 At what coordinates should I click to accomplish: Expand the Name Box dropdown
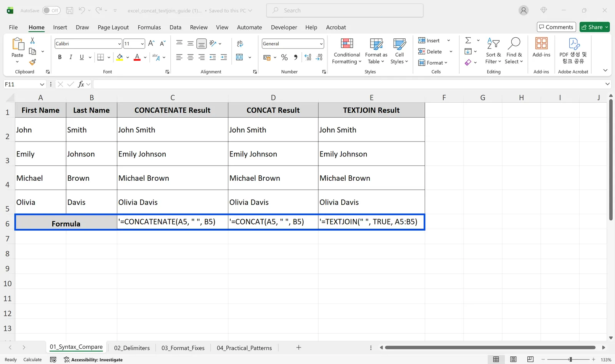click(42, 84)
